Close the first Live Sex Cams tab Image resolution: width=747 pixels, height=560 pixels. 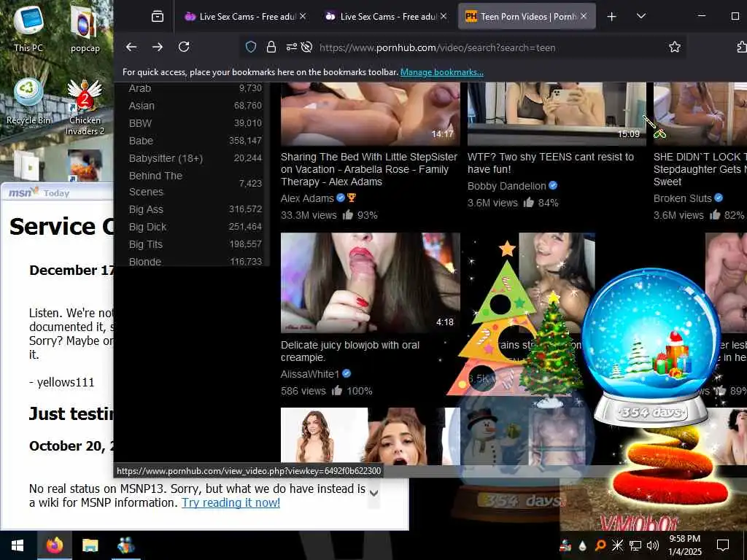303,16
